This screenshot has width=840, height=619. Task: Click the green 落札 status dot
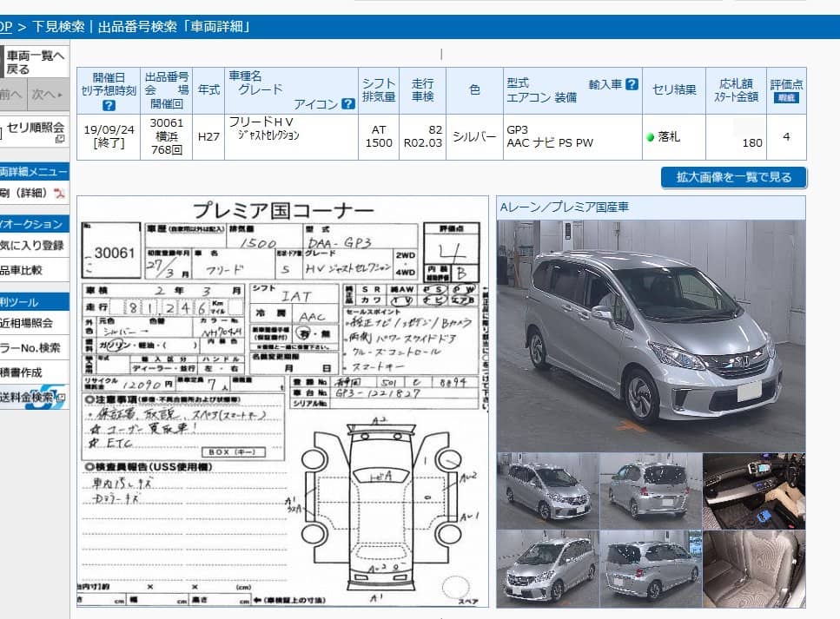[x=651, y=137]
